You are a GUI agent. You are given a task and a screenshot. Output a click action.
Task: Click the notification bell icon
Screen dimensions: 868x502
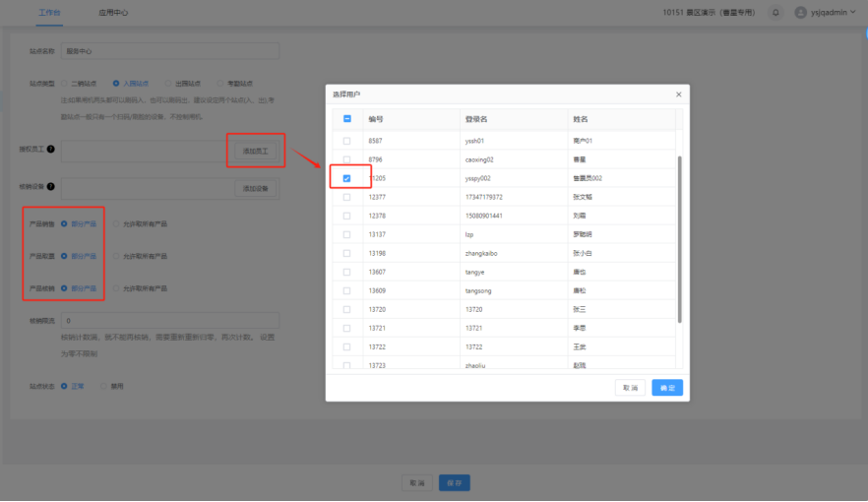(x=775, y=13)
